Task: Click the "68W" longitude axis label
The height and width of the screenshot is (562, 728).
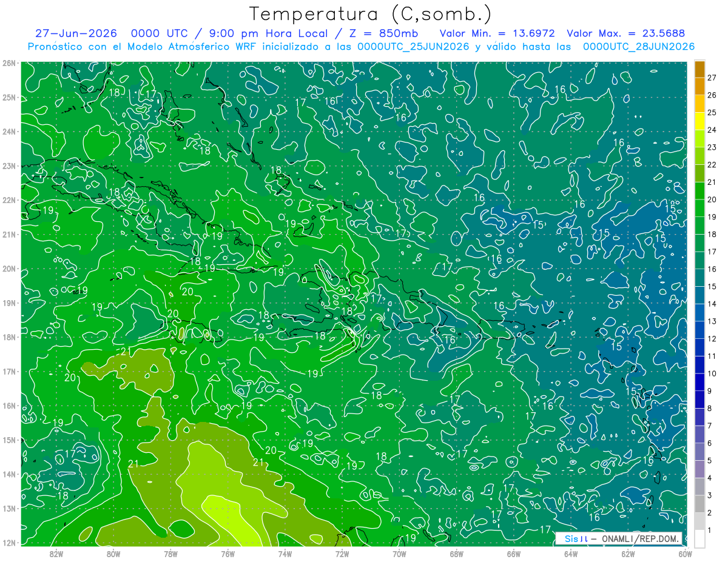Action: click(x=456, y=554)
